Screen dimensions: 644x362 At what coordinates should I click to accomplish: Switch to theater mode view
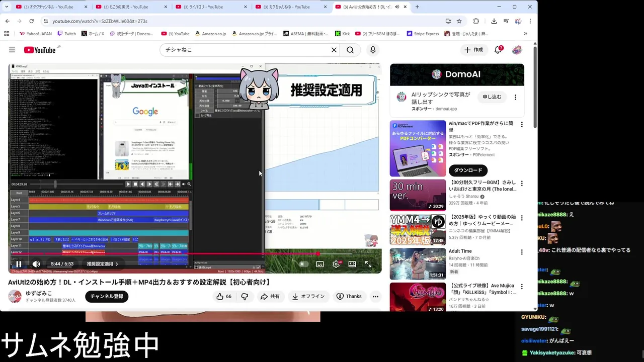pos(352,264)
